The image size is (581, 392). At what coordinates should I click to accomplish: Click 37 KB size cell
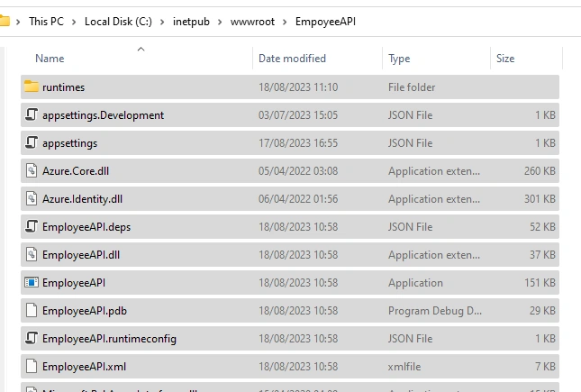point(542,255)
